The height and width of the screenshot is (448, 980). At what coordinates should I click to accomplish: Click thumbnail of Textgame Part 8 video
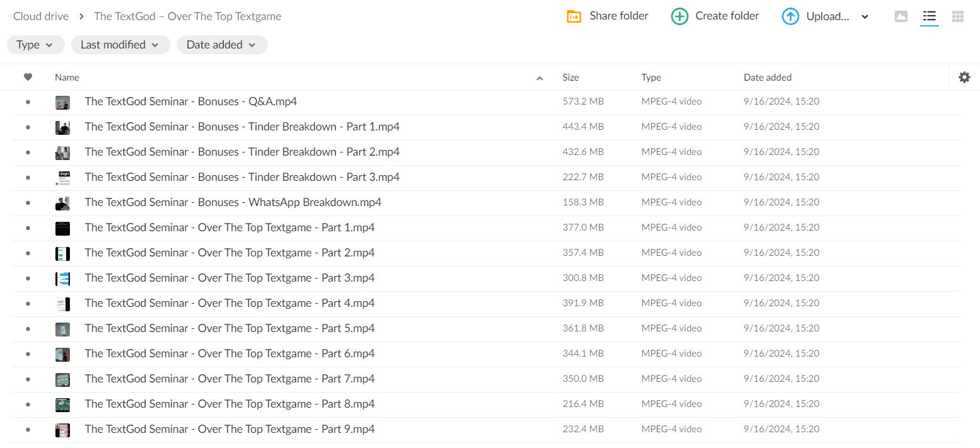point(62,405)
